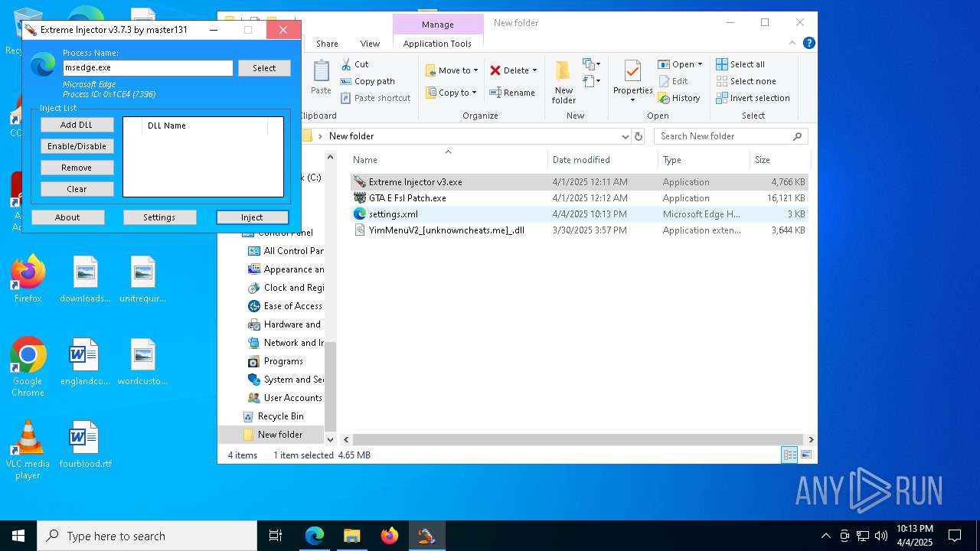Viewport: 980px width, 551px height.
Task: Switch to the View ribbon tab
Action: tap(370, 44)
